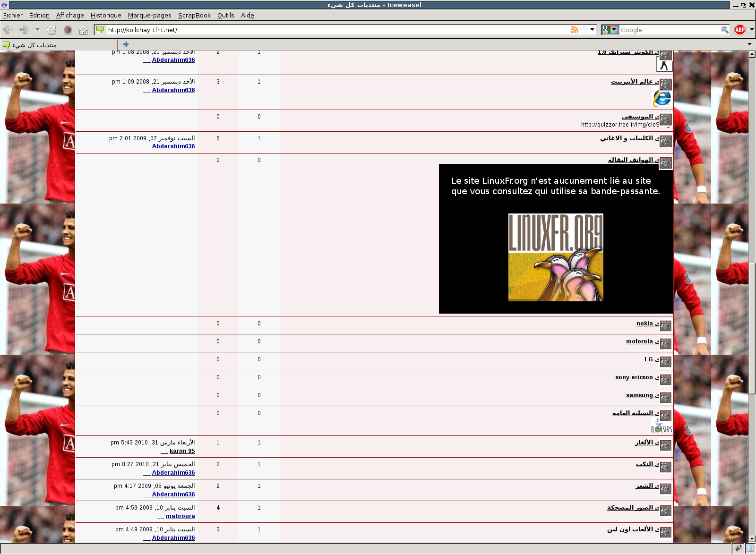Bookmark this page with the star icon

click(584, 30)
